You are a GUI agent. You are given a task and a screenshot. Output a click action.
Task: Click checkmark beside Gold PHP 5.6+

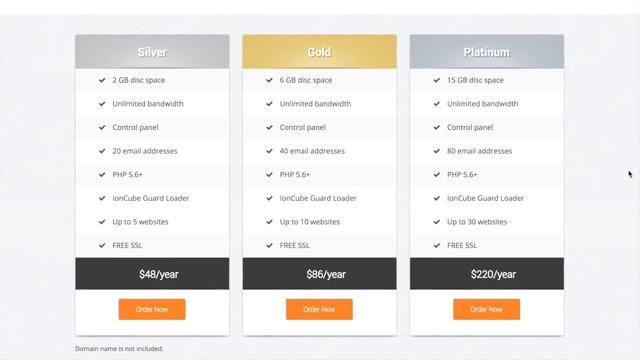tap(269, 175)
